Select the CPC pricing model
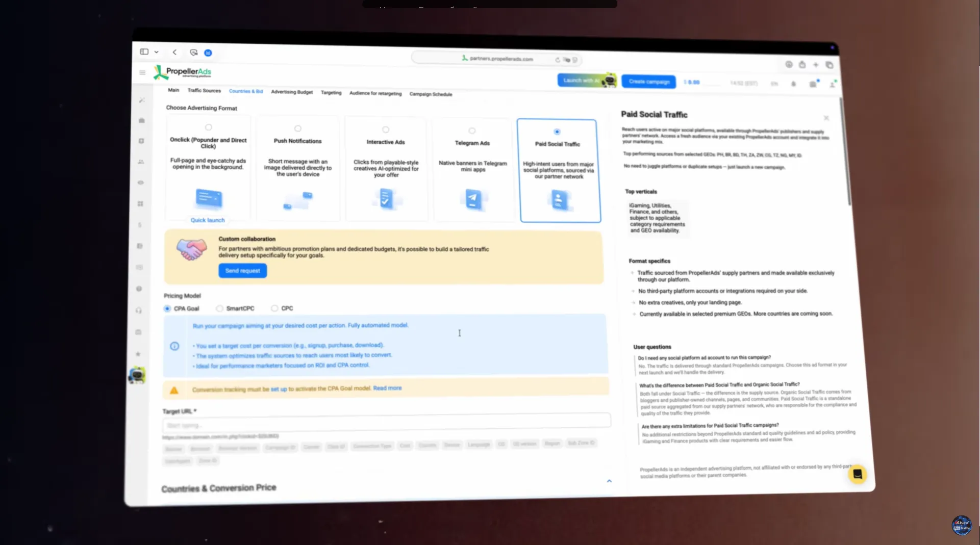Screen dimensions: 980x545 coord(274,308)
